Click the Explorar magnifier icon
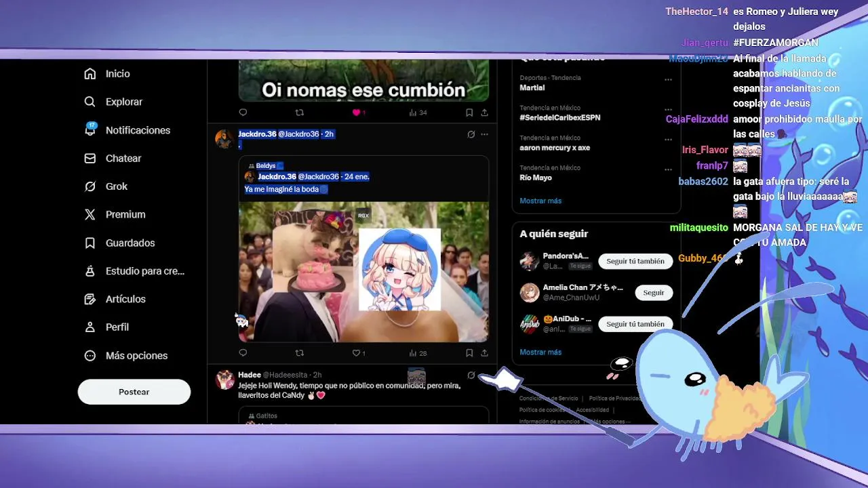The width and height of the screenshot is (868, 488). pos(90,102)
